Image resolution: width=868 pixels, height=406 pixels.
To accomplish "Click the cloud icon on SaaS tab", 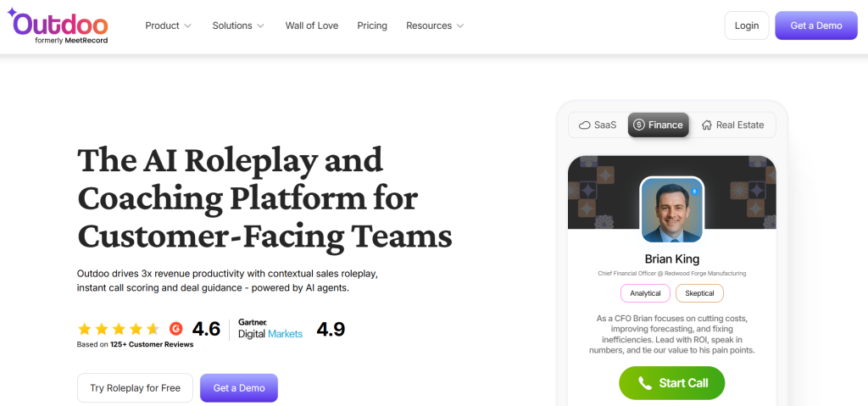I will click(584, 125).
